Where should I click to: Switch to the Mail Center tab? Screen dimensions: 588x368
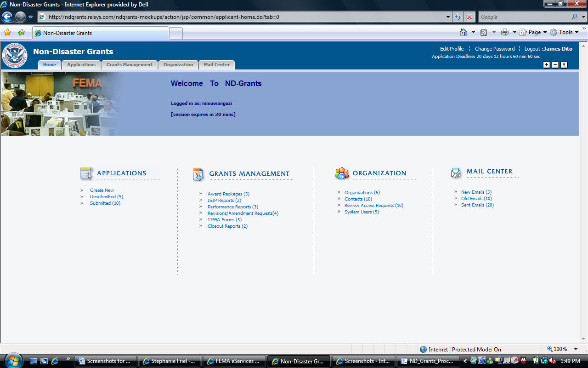click(x=216, y=65)
